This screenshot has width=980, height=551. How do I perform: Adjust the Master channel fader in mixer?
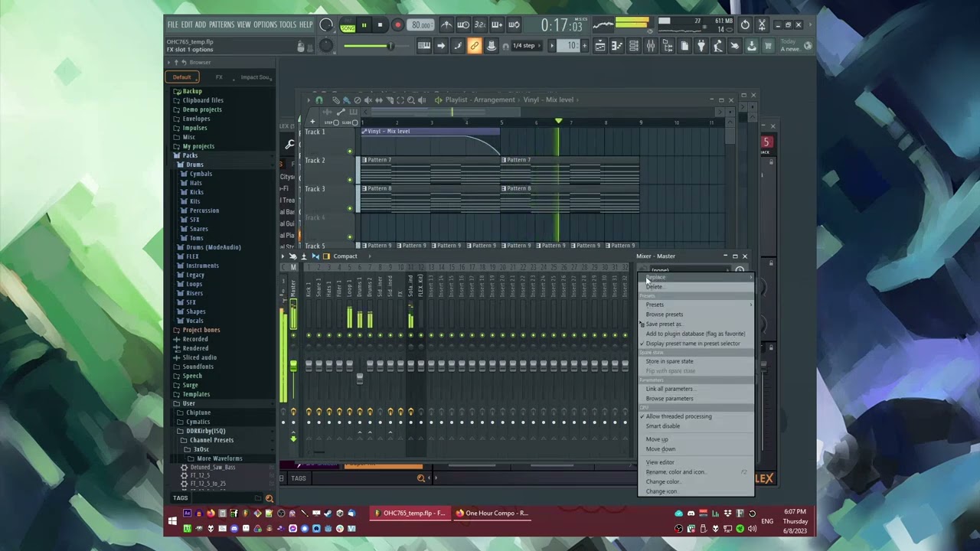coord(292,367)
